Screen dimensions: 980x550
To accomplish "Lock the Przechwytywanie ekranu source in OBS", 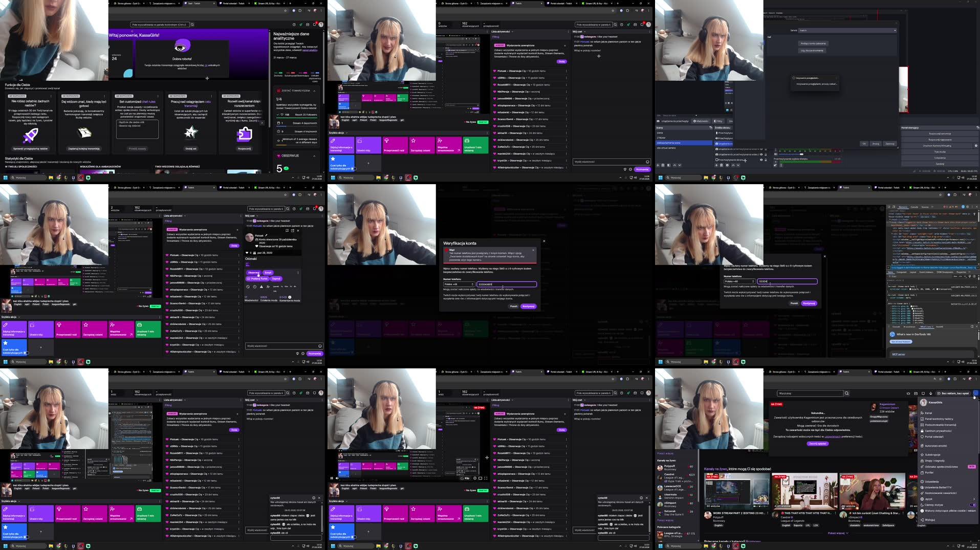I will tap(766, 160).
